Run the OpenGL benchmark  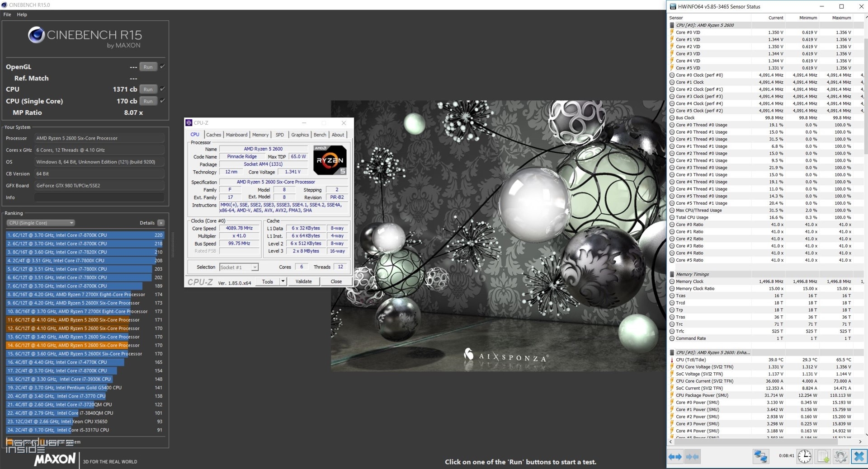148,67
